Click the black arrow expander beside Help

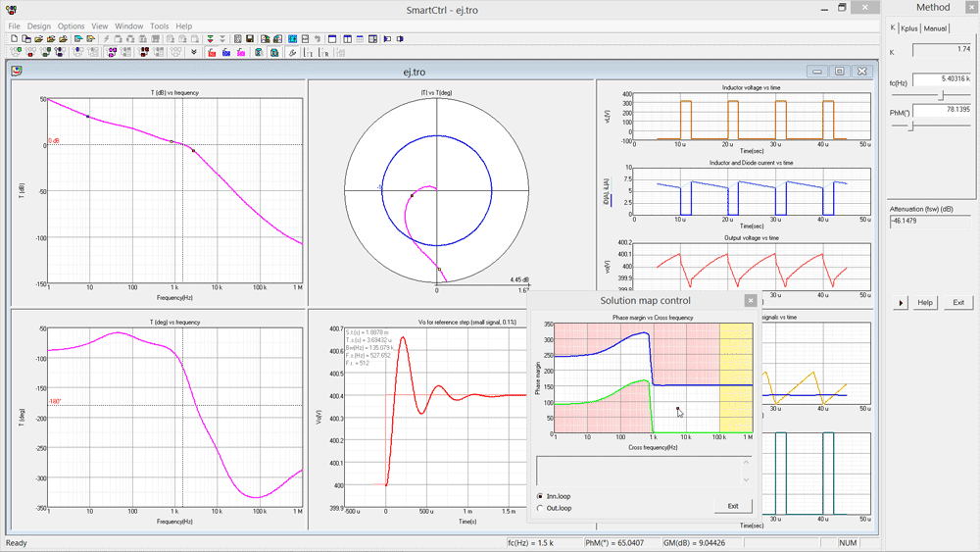[901, 303]
